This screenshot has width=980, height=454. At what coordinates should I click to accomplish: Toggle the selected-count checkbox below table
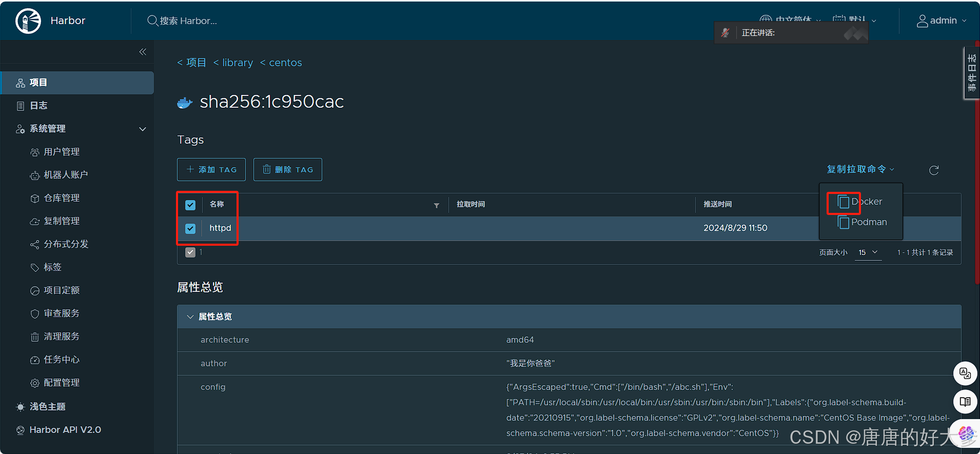(x=190, y=252)
